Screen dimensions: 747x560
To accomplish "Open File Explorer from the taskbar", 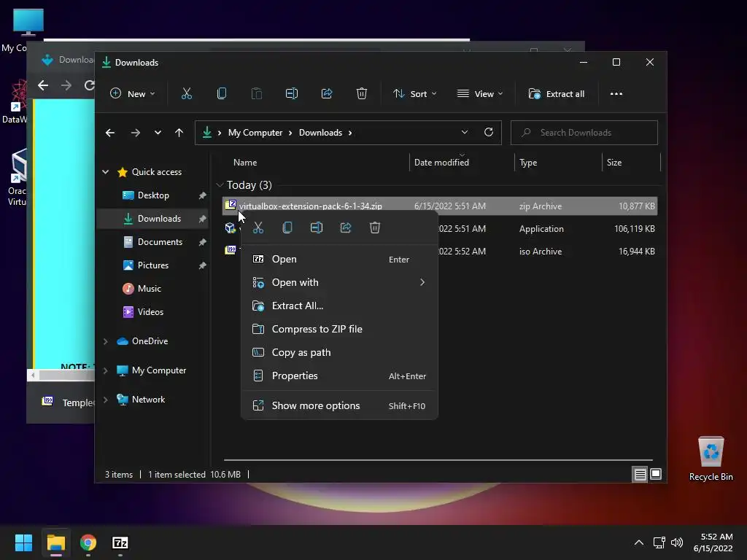I will [x=55, y=542].
